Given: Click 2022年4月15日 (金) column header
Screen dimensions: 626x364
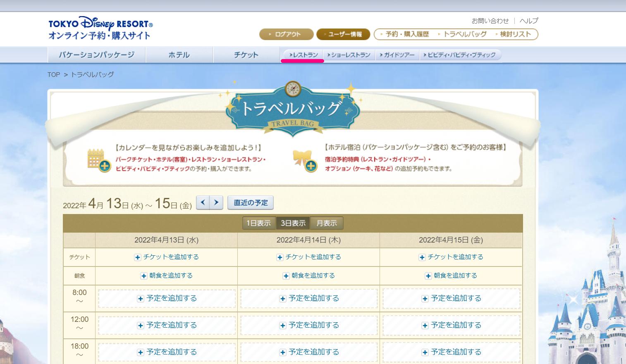Looking at the screenshot, I should coord(451,240).
